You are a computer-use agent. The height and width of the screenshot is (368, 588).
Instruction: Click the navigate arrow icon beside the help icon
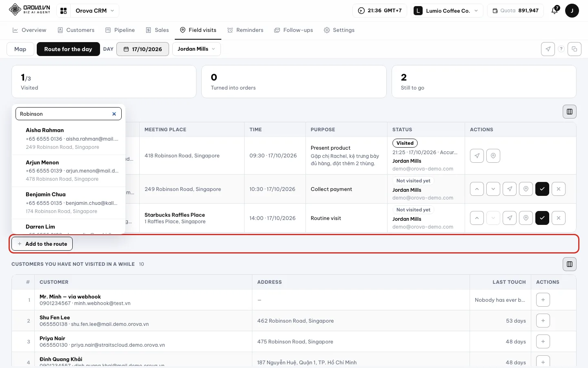pos(548,49)
